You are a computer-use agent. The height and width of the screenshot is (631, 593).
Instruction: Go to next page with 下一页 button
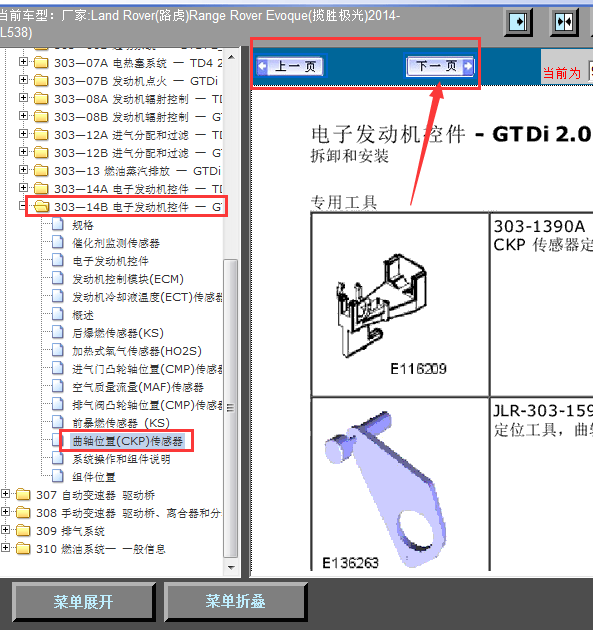click(x=439, y=66)
